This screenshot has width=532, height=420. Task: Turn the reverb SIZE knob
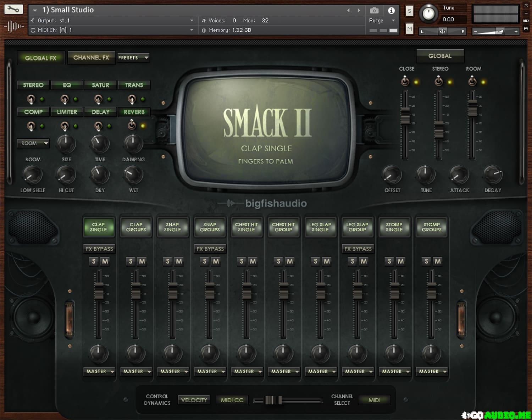(66, 144)
